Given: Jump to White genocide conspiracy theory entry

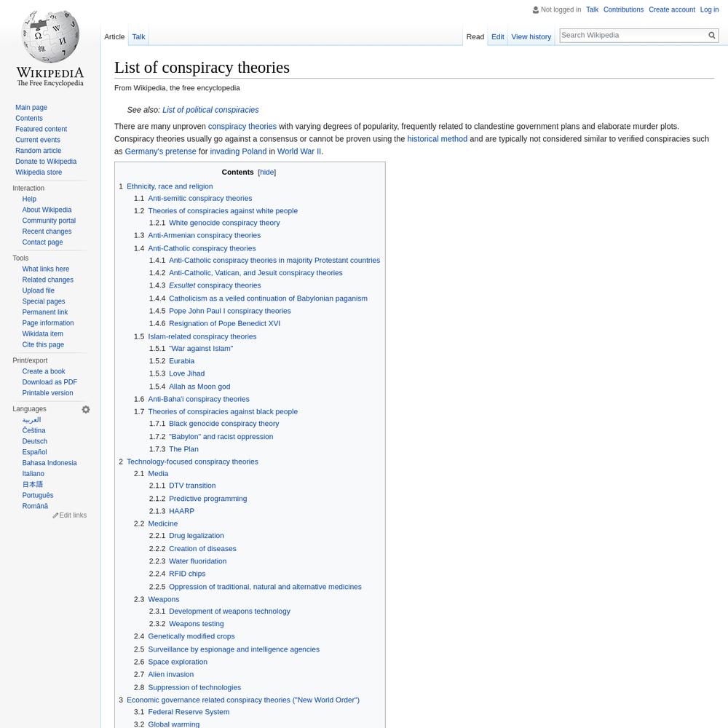Looking at the screenshot, I should (x=224, y=223).
